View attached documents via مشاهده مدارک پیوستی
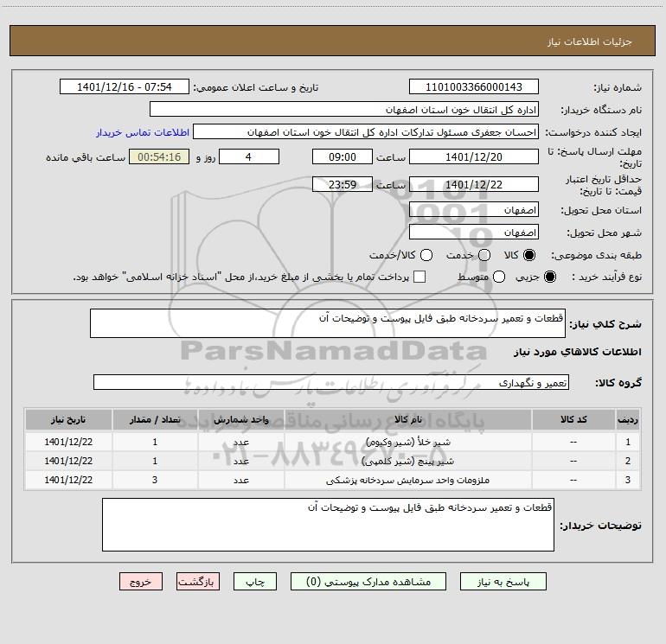The image size is (666, 644). point(368,582)
